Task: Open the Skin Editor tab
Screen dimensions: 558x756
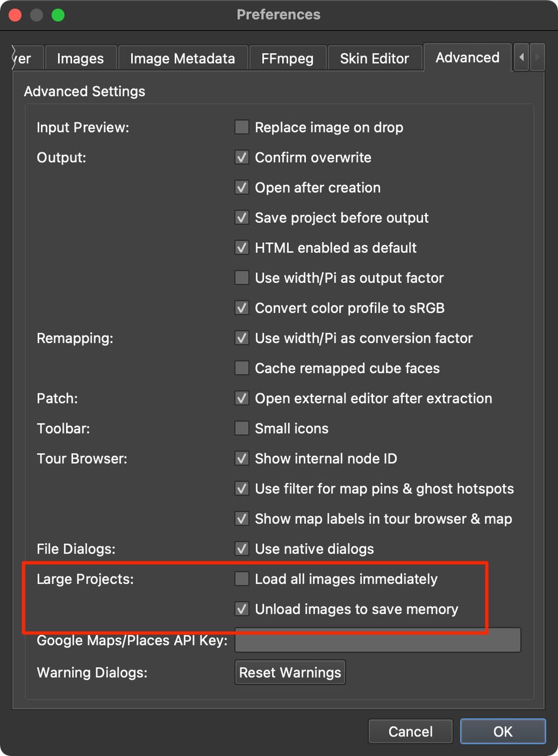Action: click(374, 58)
